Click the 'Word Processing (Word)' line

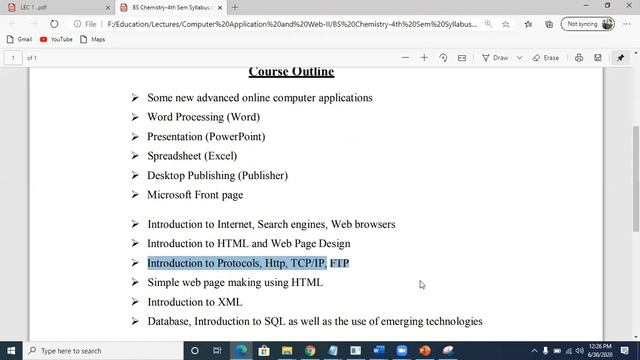tap(203, 117)
